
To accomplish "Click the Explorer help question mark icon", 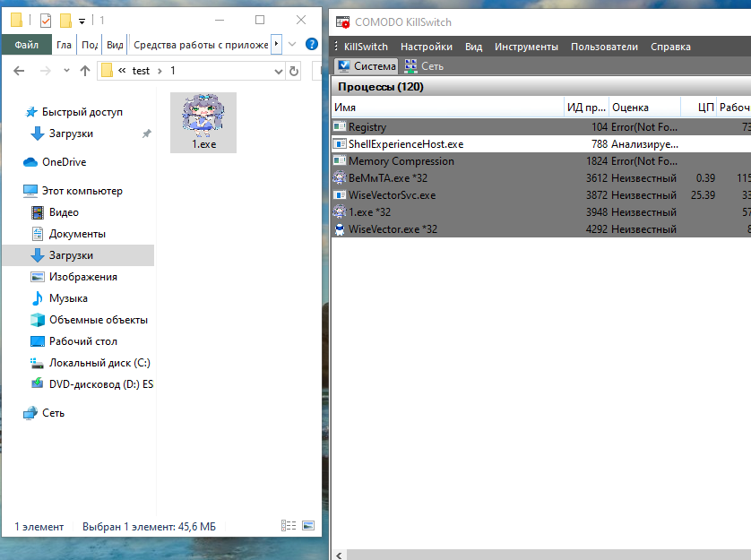I will coord(311,45).
